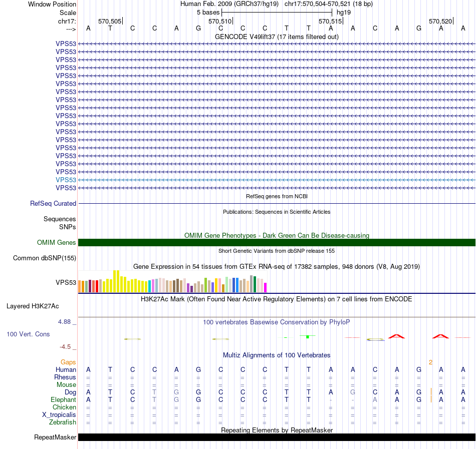
Task: Select the Chicken alignment row label
Action: point(64,407)
